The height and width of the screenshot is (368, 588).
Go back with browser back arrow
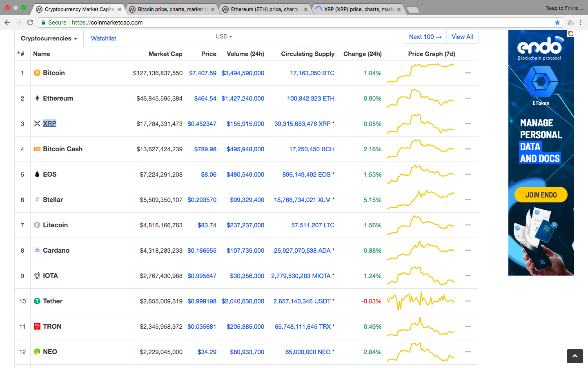click(7, 22)
